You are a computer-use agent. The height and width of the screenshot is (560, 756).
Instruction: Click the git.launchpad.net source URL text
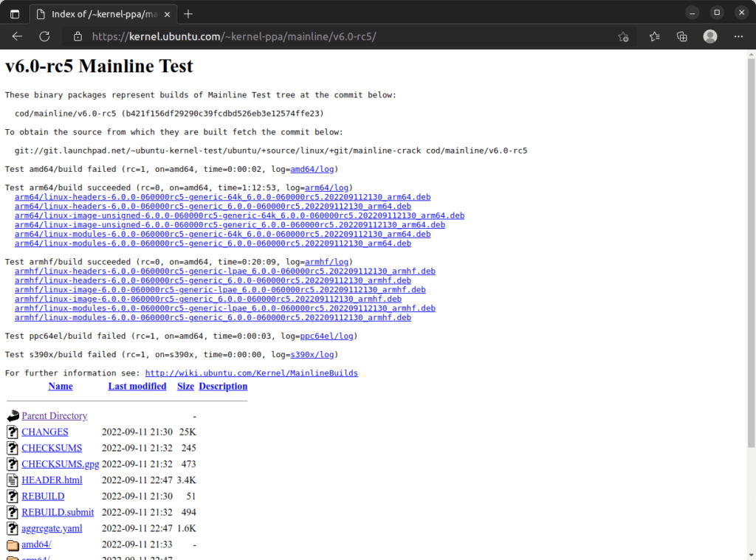pyautogui.click(x=270, y=151)
